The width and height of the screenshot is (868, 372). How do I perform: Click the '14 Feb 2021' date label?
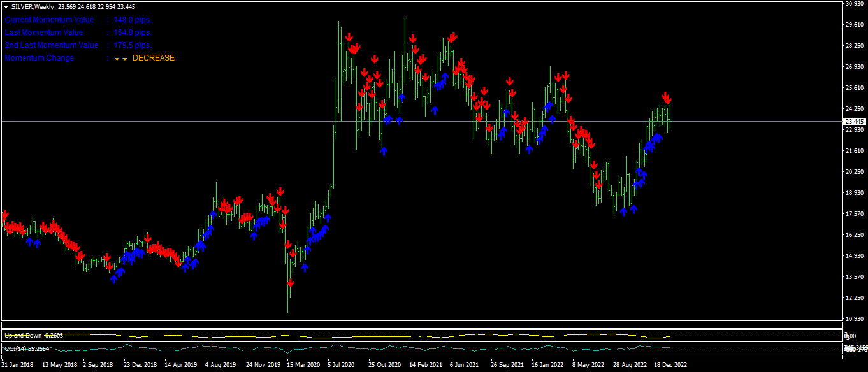point(426,365)
